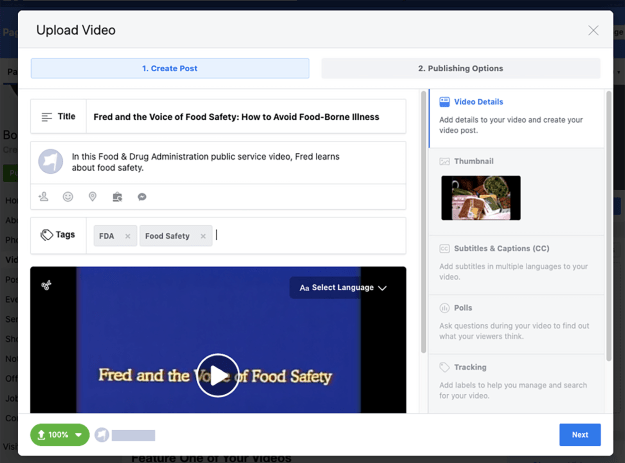Select the food thumbnail image
625x463 pixels.
481,198
